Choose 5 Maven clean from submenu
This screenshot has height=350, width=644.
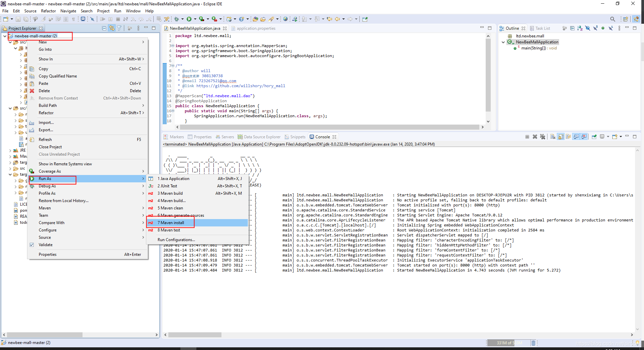197,208
